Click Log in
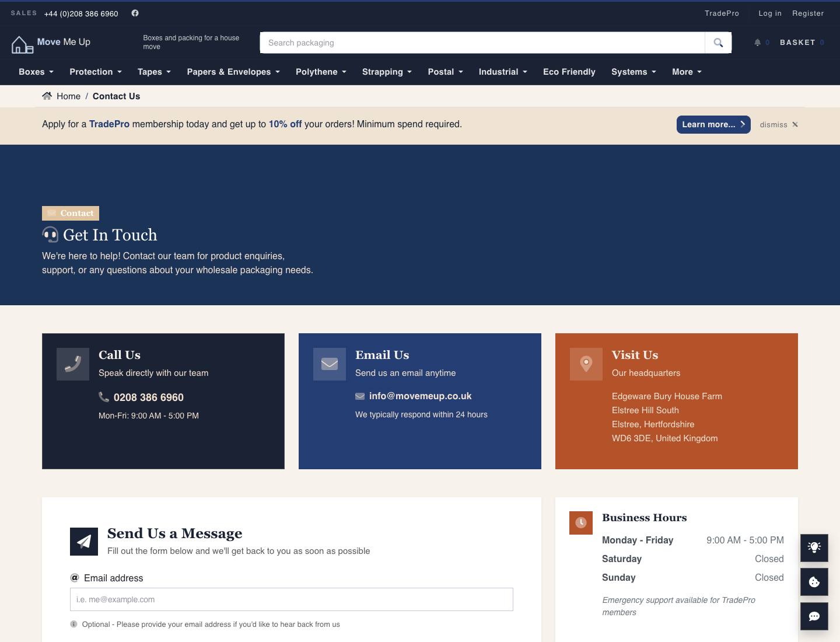 point(770,13)
